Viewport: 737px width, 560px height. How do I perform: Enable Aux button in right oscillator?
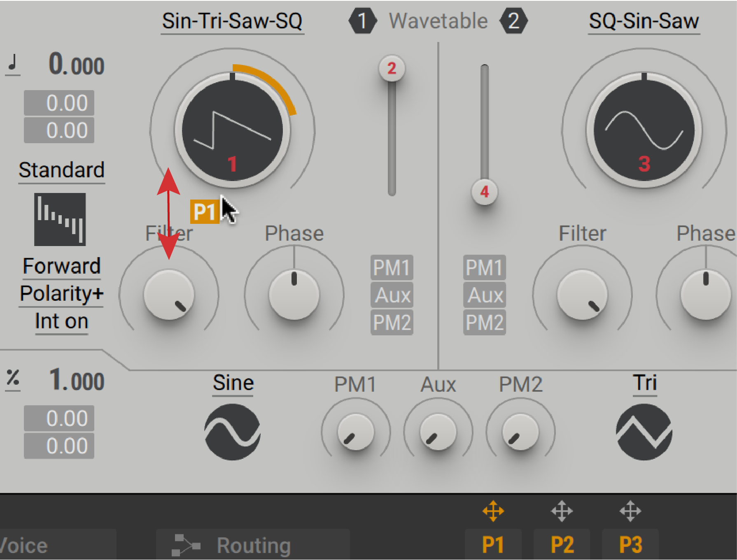pyautogui.click(x=485, y=295)
